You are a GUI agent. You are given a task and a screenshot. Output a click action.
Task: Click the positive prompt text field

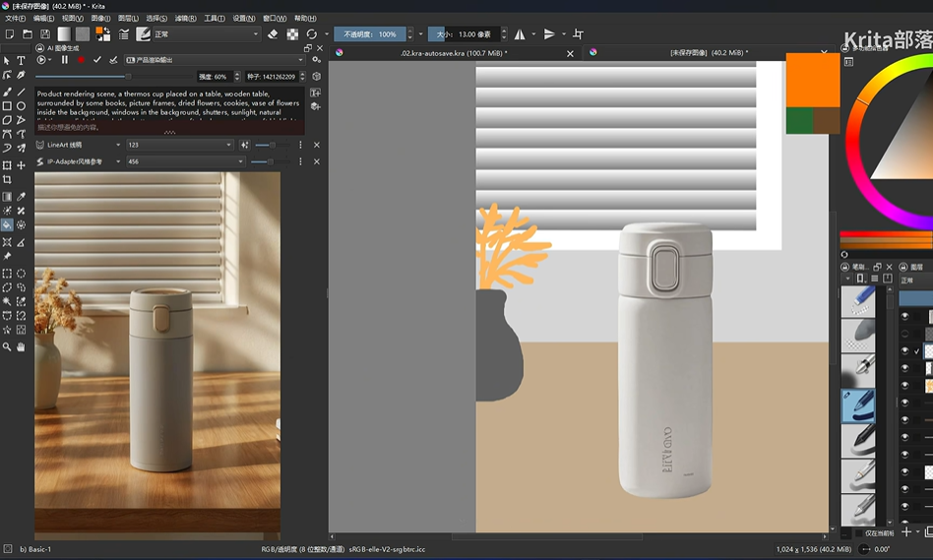tap(169, 102)
